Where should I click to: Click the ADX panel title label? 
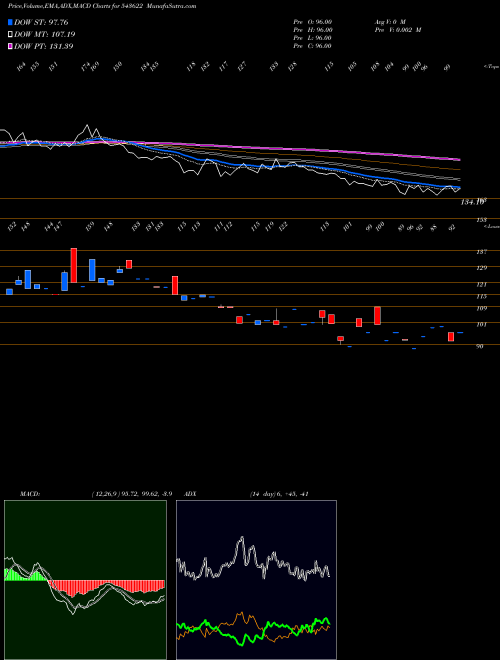coord(190,494)
